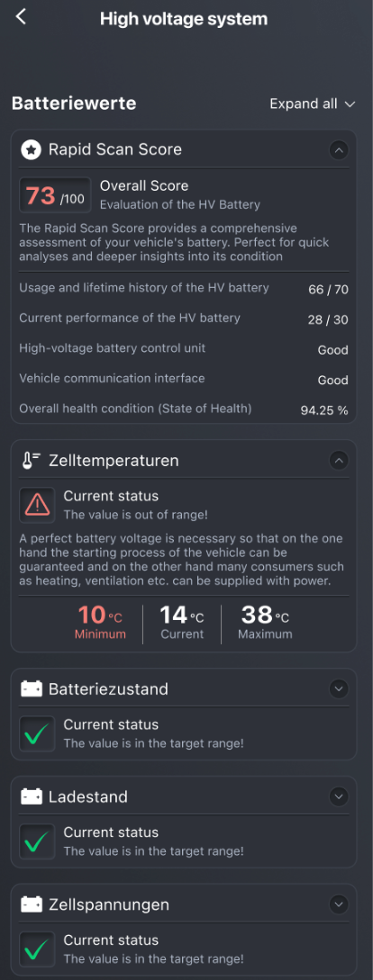Collapse the Rapid Scan Score section
Screen dimensions: 373x980
[x=339, y=150]
